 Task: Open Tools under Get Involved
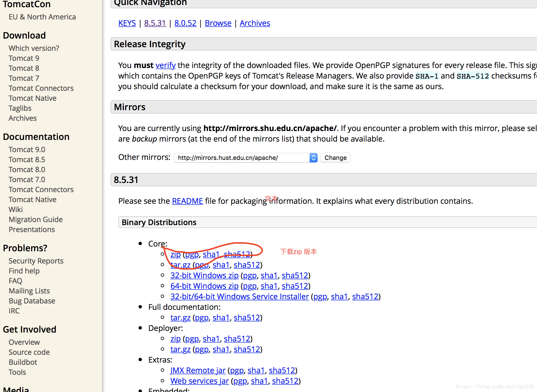tap(17, 372)
